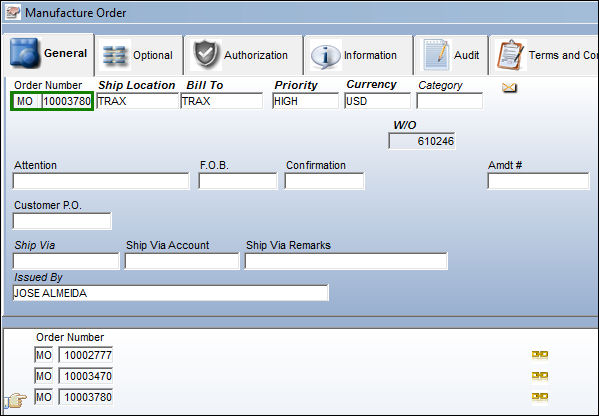Click the Issued By label
Image resolution: width=599 pixels, height=416 pixels.
coord(38,277)
